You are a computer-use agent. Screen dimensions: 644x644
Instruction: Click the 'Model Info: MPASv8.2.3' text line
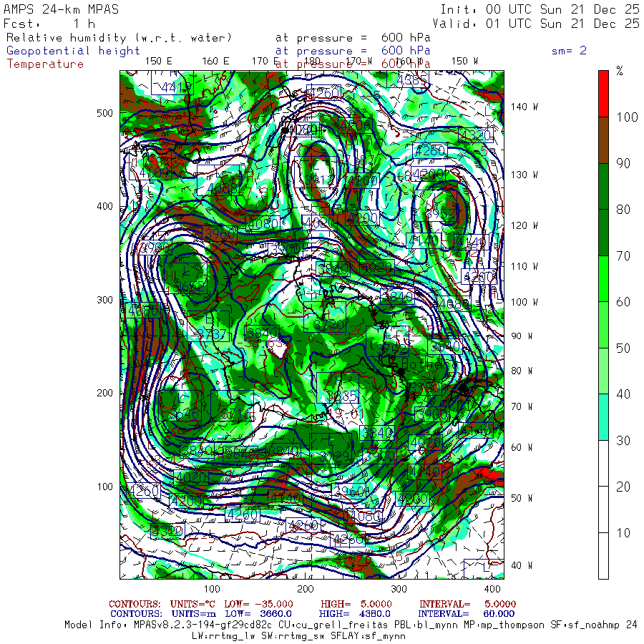351,625
